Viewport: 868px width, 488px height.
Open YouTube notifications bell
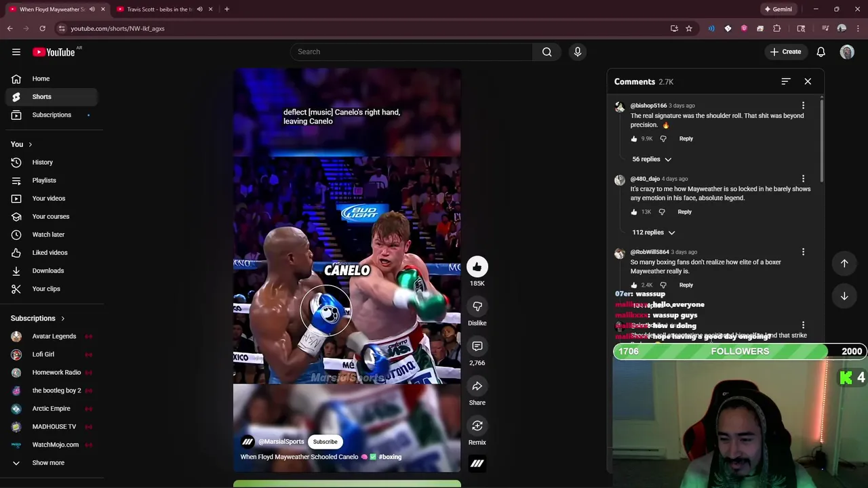821,52
